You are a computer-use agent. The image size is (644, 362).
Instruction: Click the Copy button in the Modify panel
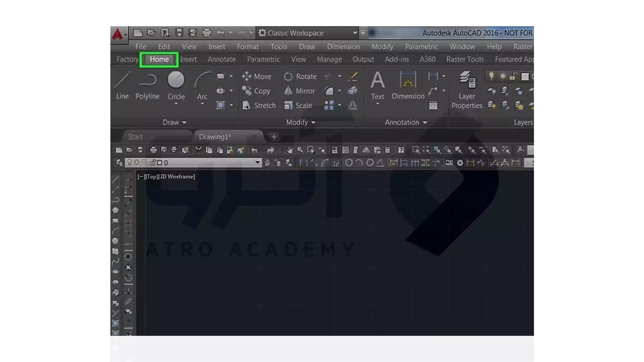tap(256, 91)
